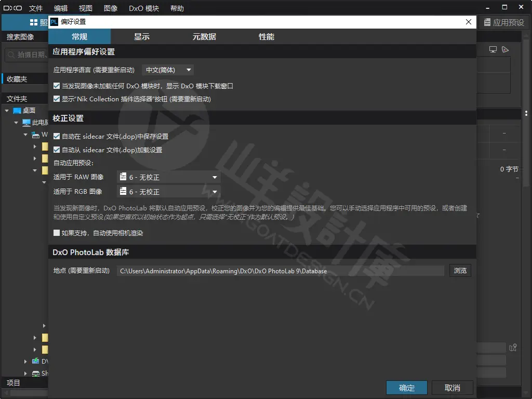Select the W drive icon in tree

36,135
